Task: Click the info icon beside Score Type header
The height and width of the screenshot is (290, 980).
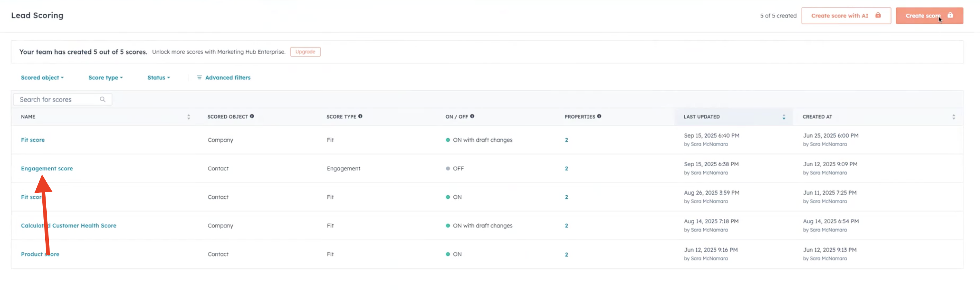Action: [360, 116]
